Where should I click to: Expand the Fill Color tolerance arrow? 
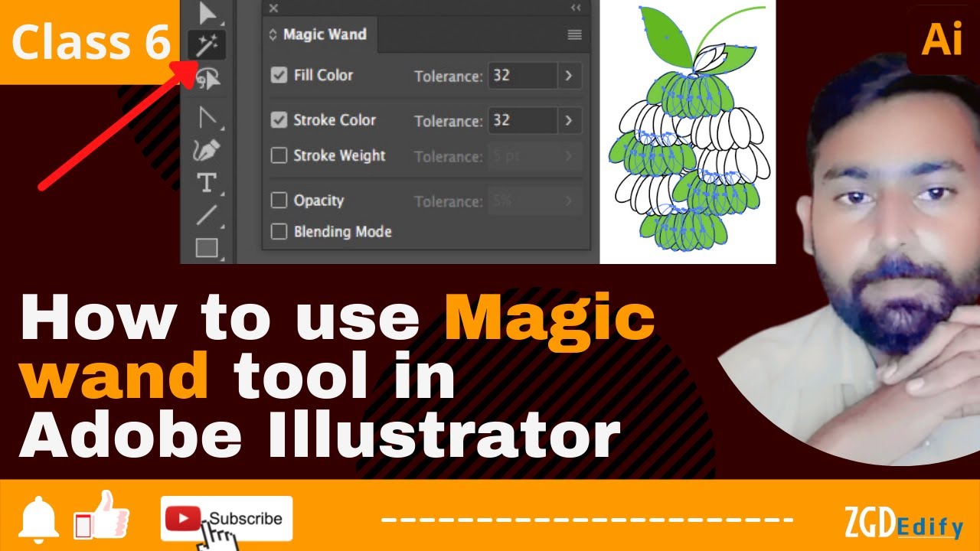click(x=569, y=76)
